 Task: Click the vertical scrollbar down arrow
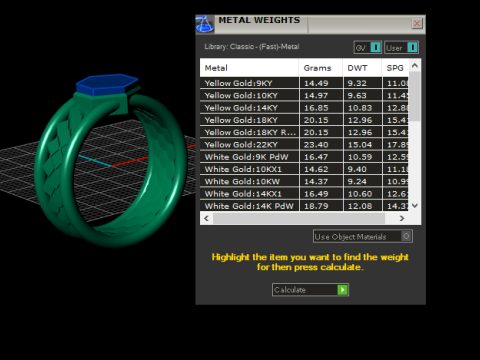[415, 206]
